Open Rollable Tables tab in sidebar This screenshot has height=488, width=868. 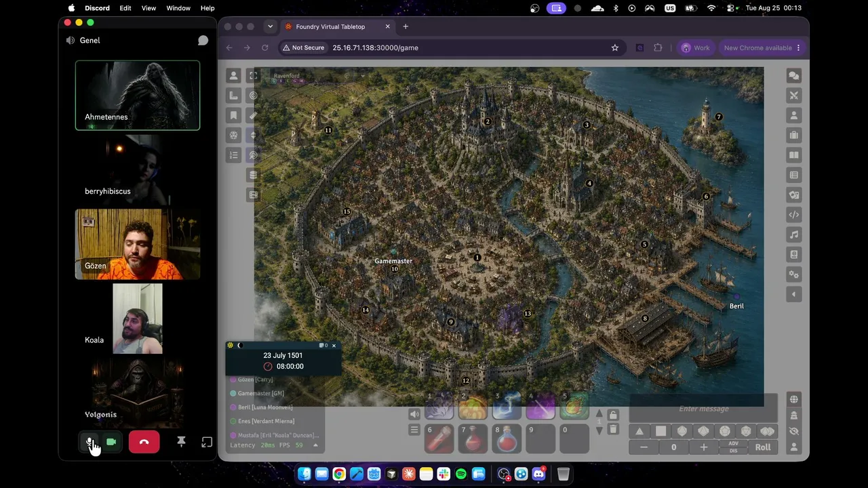pyautogui.click(x=794, y=175)
